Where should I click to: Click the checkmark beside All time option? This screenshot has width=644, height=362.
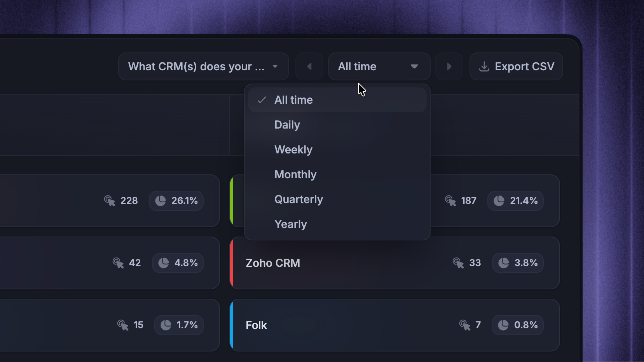[262, 100]
